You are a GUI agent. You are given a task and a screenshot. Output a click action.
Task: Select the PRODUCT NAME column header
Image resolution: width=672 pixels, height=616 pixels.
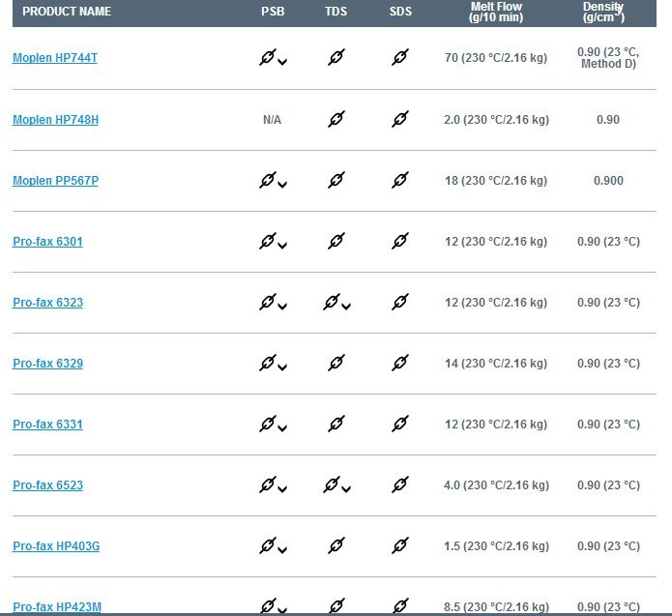(x=67, y=12)
